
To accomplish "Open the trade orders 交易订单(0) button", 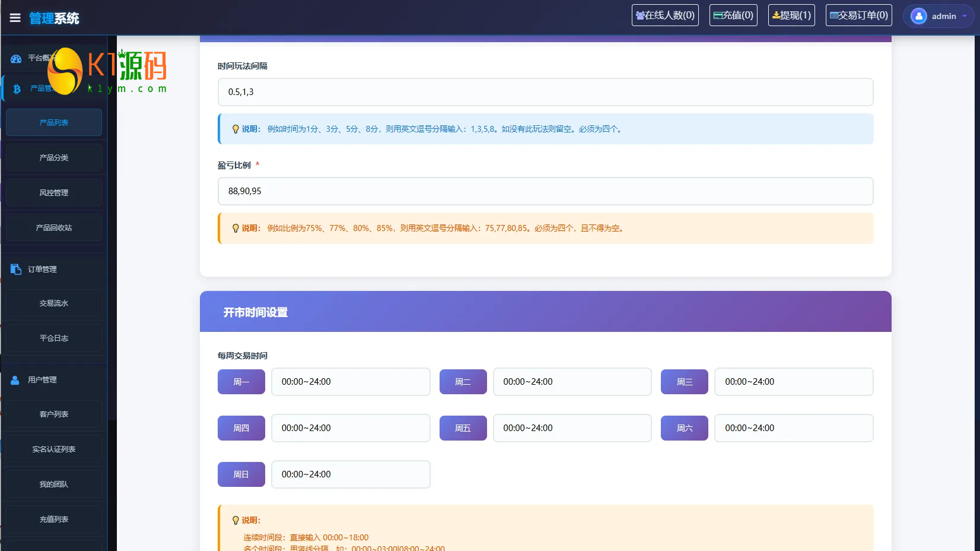I will coord(859,15).
